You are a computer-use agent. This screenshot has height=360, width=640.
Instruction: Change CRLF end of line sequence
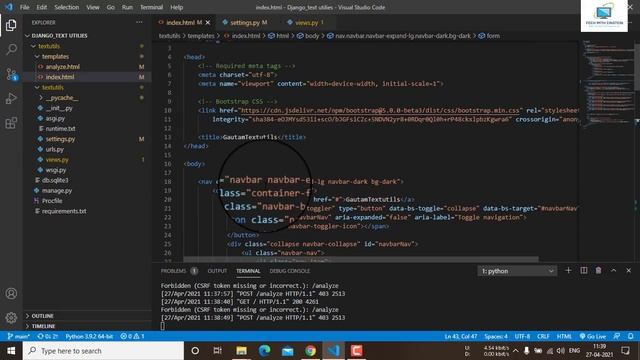pos(543,336)
